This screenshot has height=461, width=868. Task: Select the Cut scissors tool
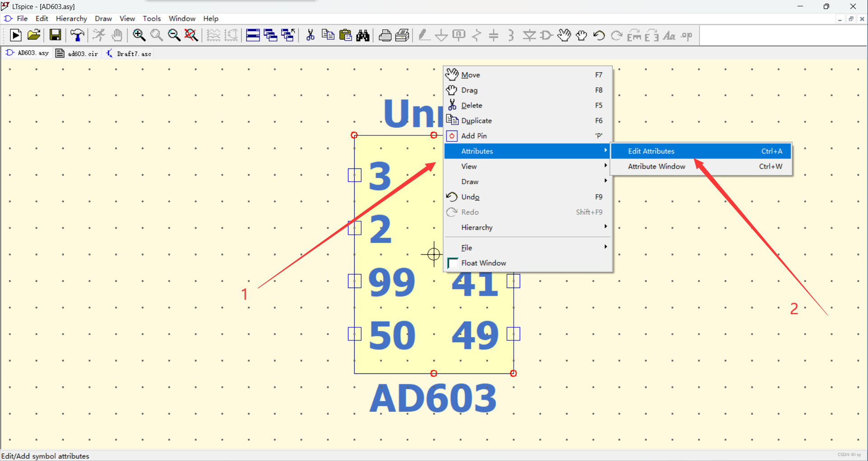pos(310,35)
